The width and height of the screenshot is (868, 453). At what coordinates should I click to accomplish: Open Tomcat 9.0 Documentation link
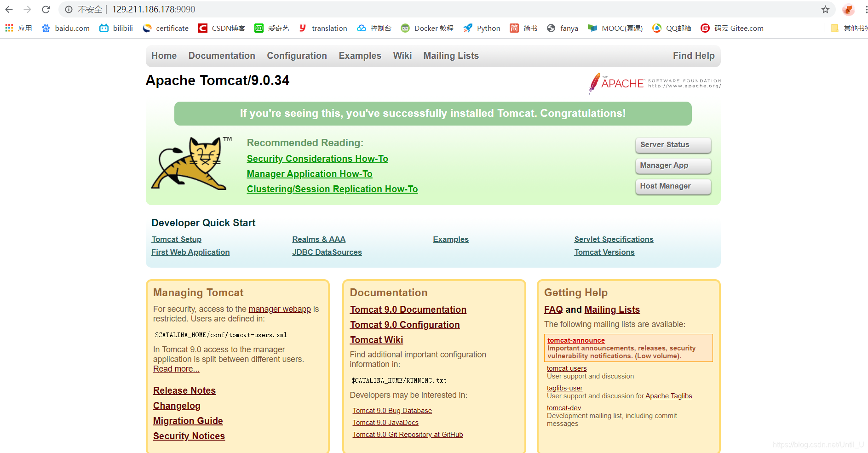[x=408, y=310]
